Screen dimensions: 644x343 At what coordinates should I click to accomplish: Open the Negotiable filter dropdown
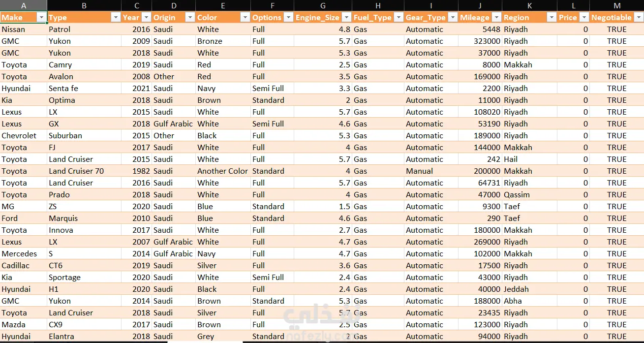(x=639, y=17)
